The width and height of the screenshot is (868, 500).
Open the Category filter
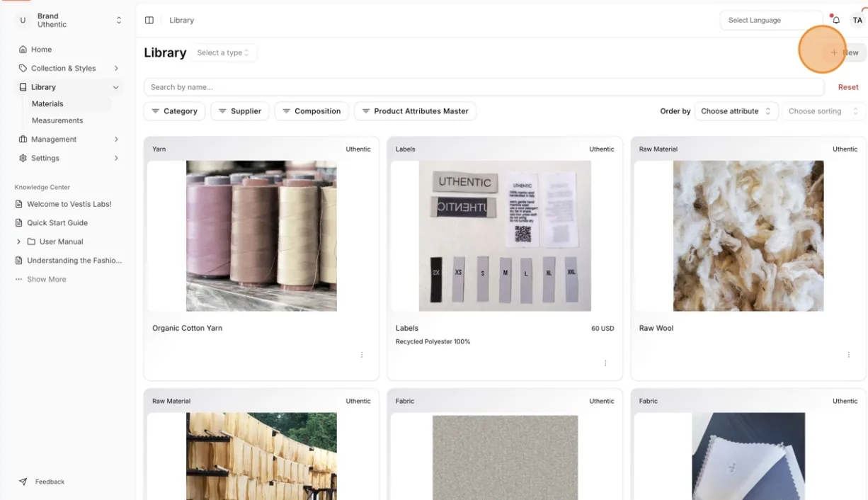click(174, 111)
